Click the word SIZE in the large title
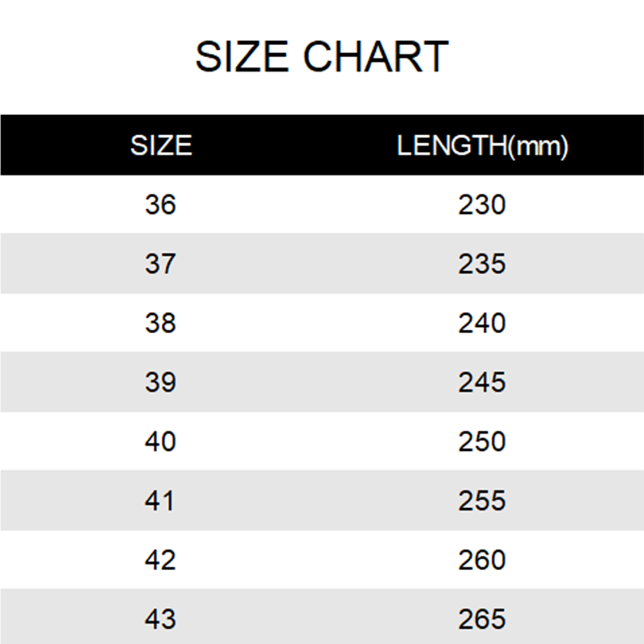Image resolution: width=644 pixels, height=644 pixels. pos(243,57)
